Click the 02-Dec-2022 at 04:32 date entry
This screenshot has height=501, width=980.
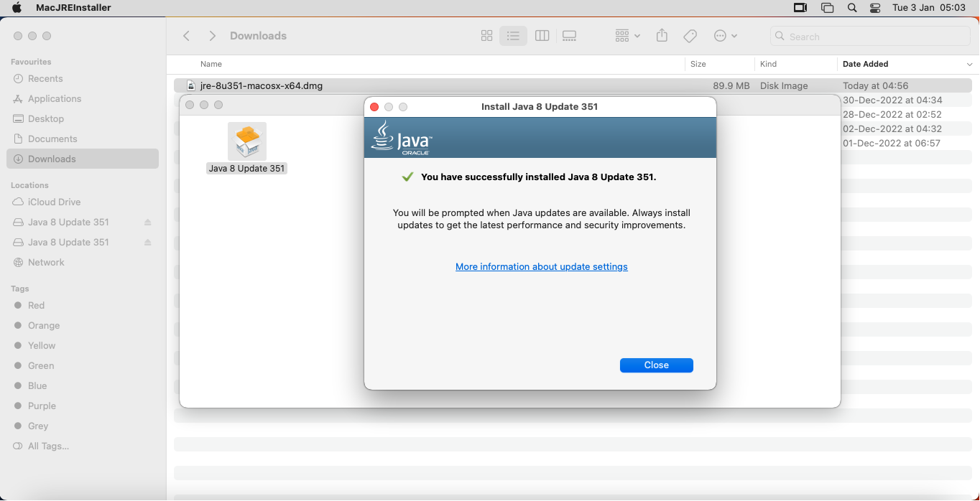[x=892, y=129]
